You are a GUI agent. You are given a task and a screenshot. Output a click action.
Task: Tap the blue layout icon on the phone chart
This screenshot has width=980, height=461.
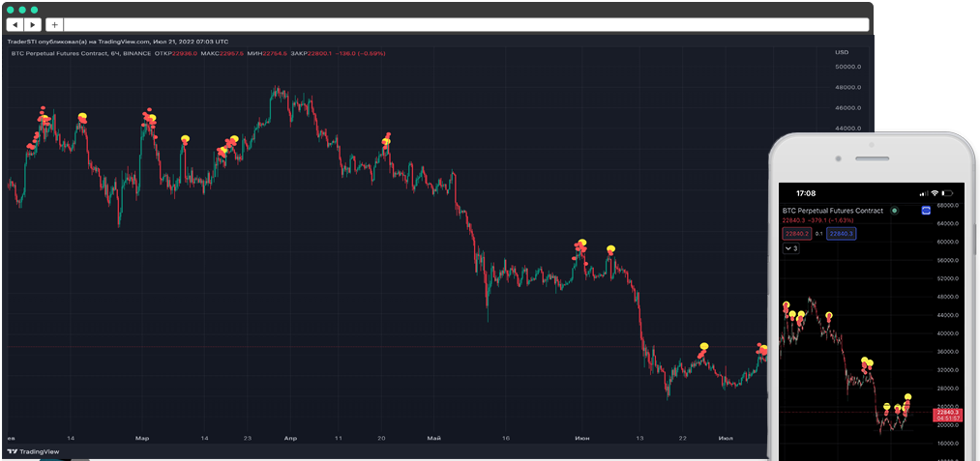click(x=926, y=211)
